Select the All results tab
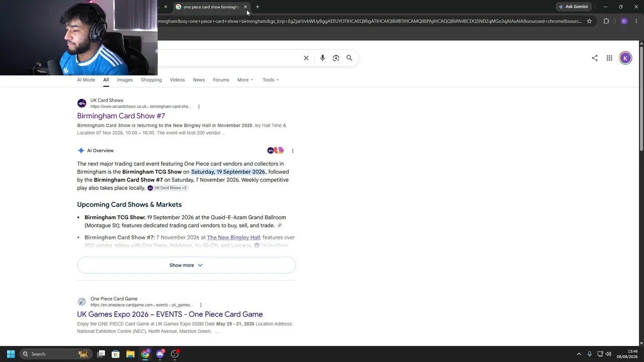Image resolution: width=644 pixels, height=362 pixels. coord(106,80)
